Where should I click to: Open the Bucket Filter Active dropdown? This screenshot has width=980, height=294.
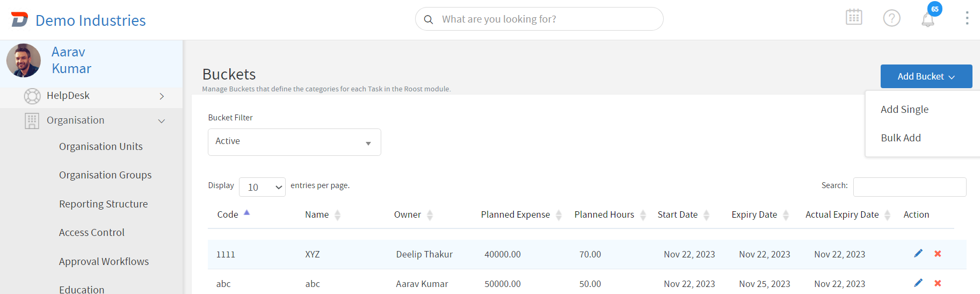click(294, 142)
